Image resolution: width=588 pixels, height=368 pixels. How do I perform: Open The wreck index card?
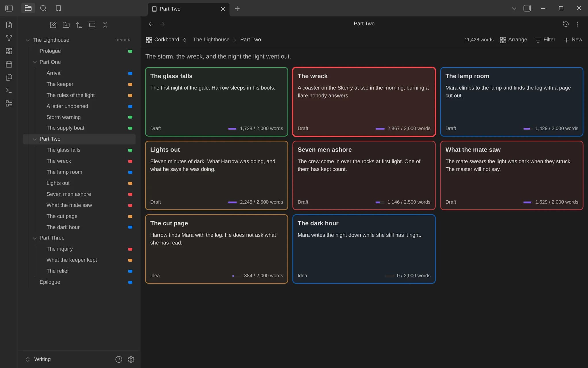[x=364, y=102]
